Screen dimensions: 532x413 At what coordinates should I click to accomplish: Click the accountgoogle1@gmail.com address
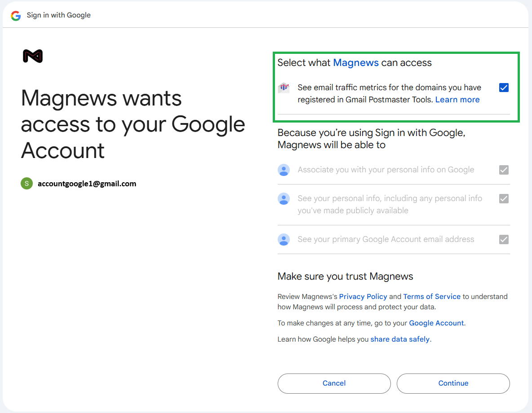87,184
